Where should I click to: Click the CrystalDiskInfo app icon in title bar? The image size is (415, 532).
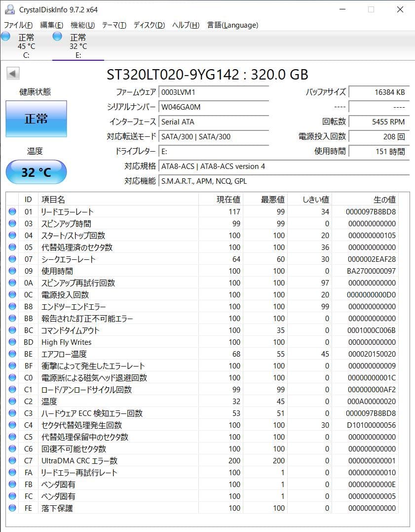point(9,9)
